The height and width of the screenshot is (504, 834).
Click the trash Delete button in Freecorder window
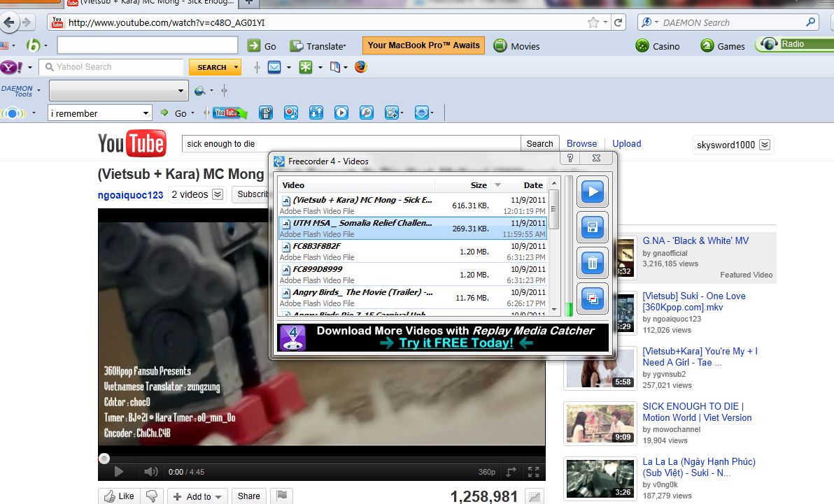click(x=593, y=263)
